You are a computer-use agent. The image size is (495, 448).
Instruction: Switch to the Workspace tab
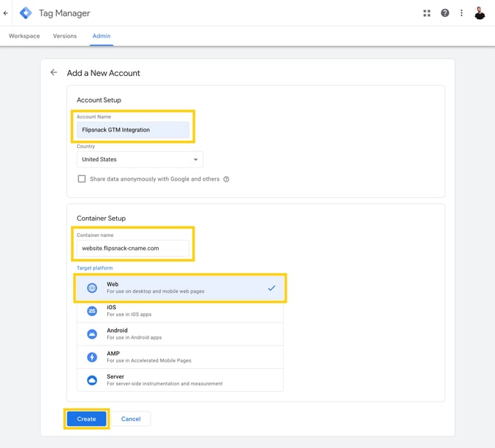pyautogui.click(x=24, y=36)
